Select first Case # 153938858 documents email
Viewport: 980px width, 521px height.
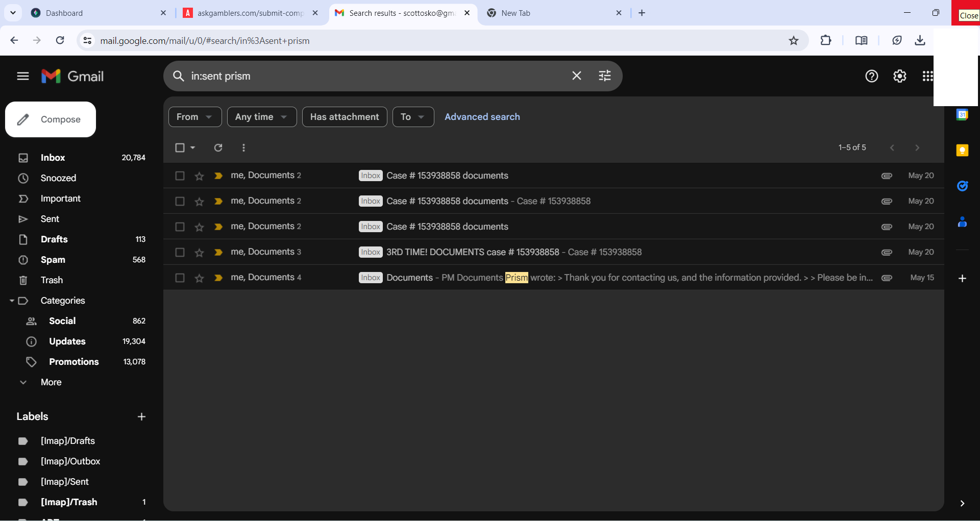(180, 176)
